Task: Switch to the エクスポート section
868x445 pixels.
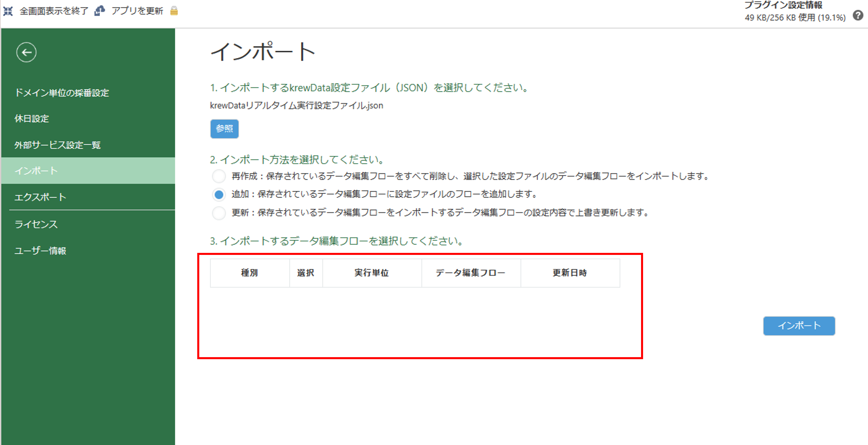Action: 40,197
